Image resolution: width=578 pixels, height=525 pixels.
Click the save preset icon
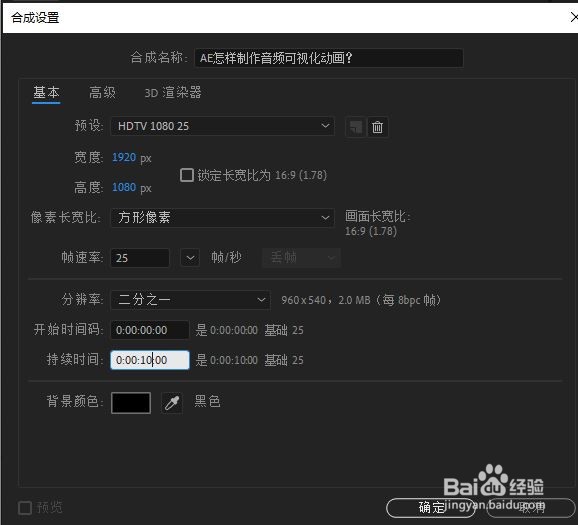click(x=356, y=127)
